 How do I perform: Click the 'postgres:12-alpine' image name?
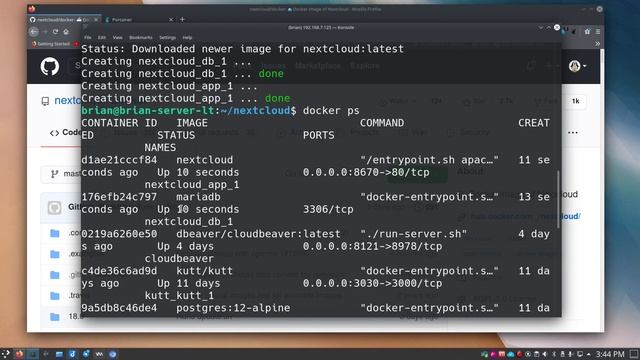click(x=233, y=308)
